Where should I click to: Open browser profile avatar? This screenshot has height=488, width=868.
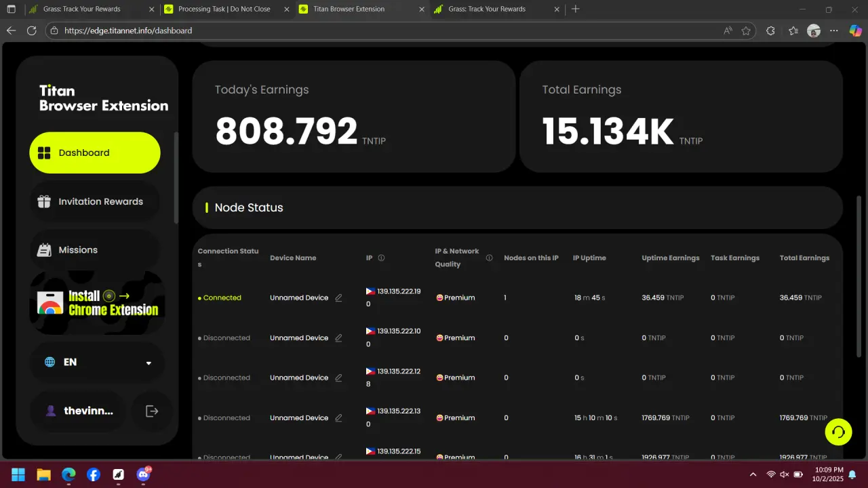(814, 30)
